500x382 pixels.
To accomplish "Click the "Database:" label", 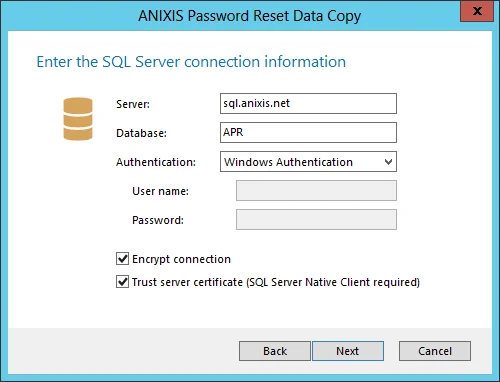I will point(141,133).
